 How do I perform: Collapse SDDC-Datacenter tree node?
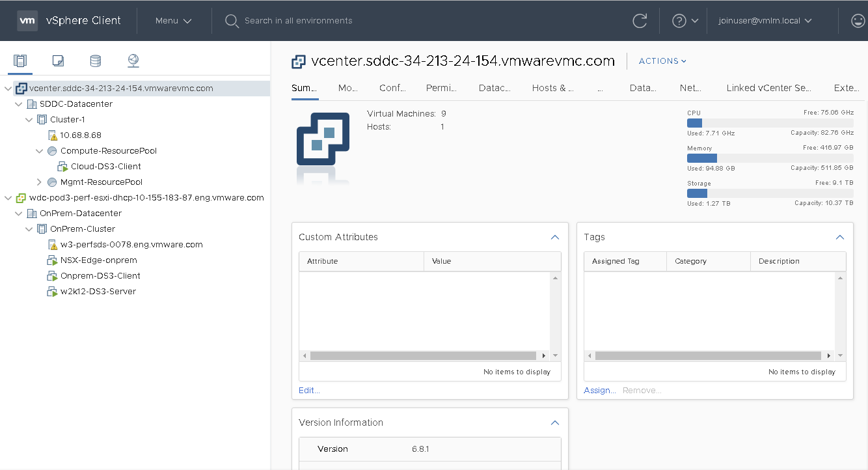(x=18, y=104)
